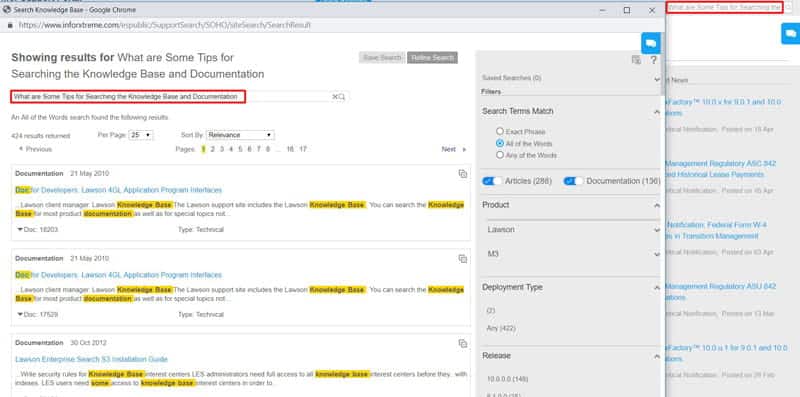Screen dimensions: 800x397
Task: Expand the M3 product filter
Action: 657,254
